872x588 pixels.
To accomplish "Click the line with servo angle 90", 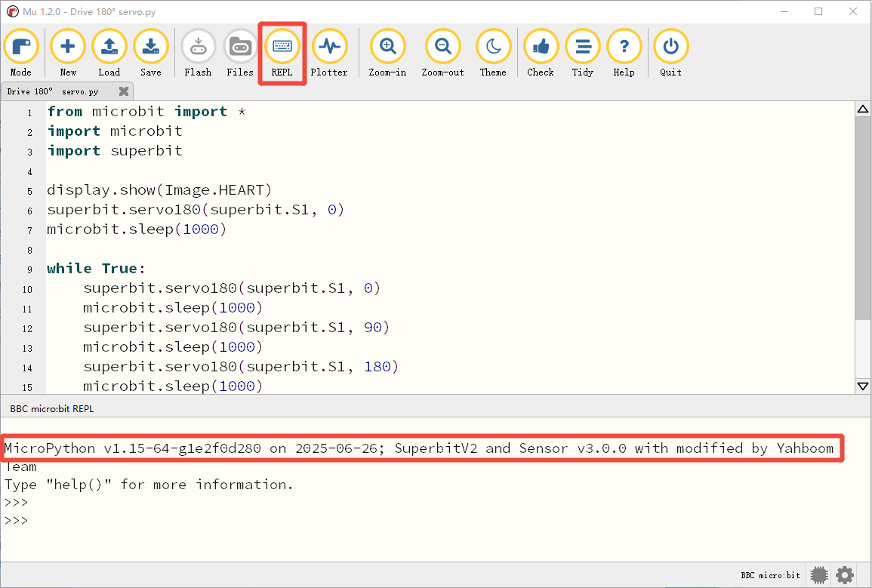I will pos(236,328).
